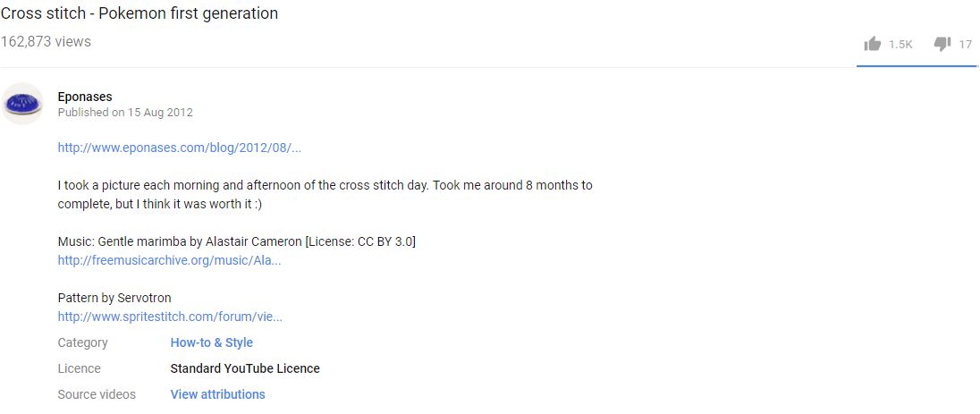Click the like/dislike ratio bar

[917, 65]
